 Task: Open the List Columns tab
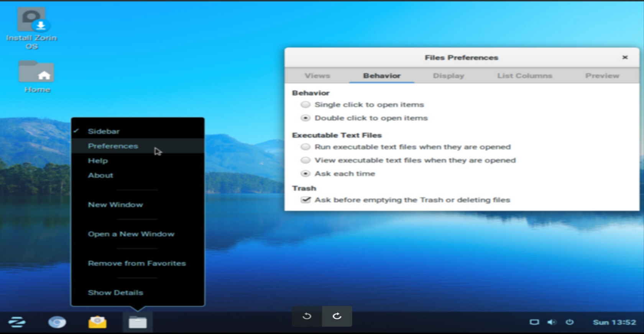coord(524,76)
